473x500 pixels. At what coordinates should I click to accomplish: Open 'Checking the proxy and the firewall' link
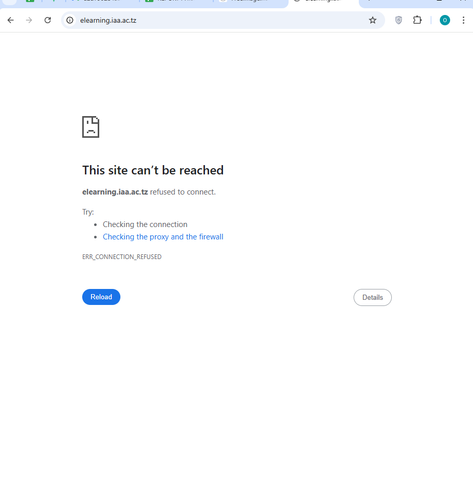point(163,237)
